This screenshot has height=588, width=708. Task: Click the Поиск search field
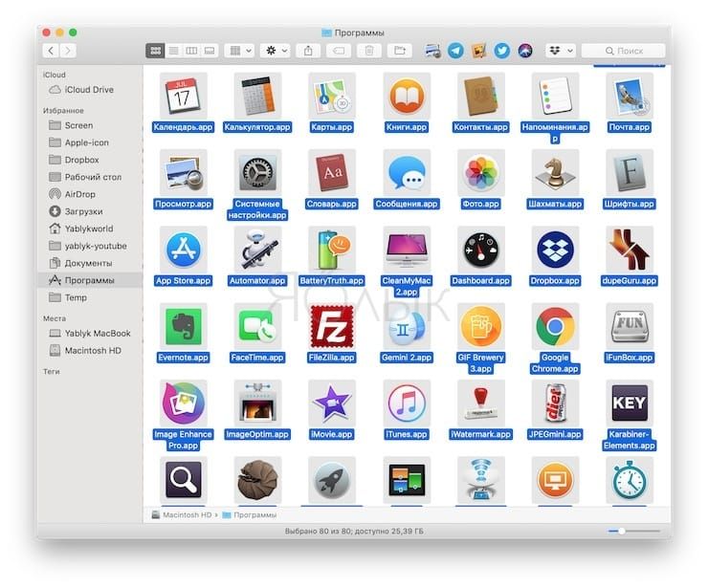pyautogui.click(x=623, y=51)
